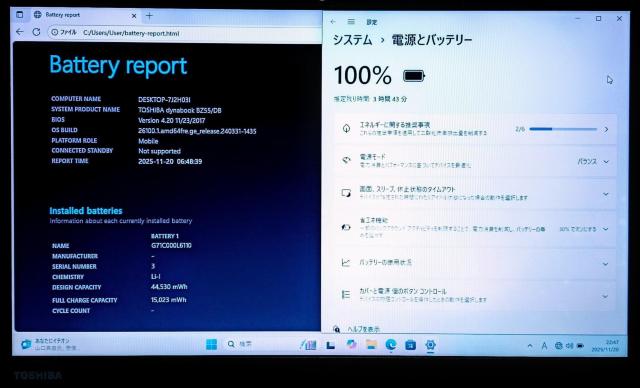Click the energy saver icon
The width and height of the screenshot is (640, 388).
[346, 227]
